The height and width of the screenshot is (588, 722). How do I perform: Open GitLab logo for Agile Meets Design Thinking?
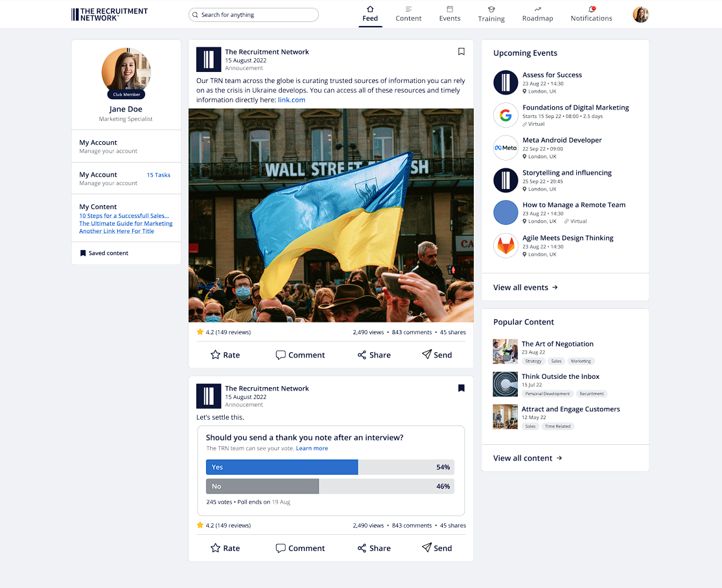coord(506,245)
